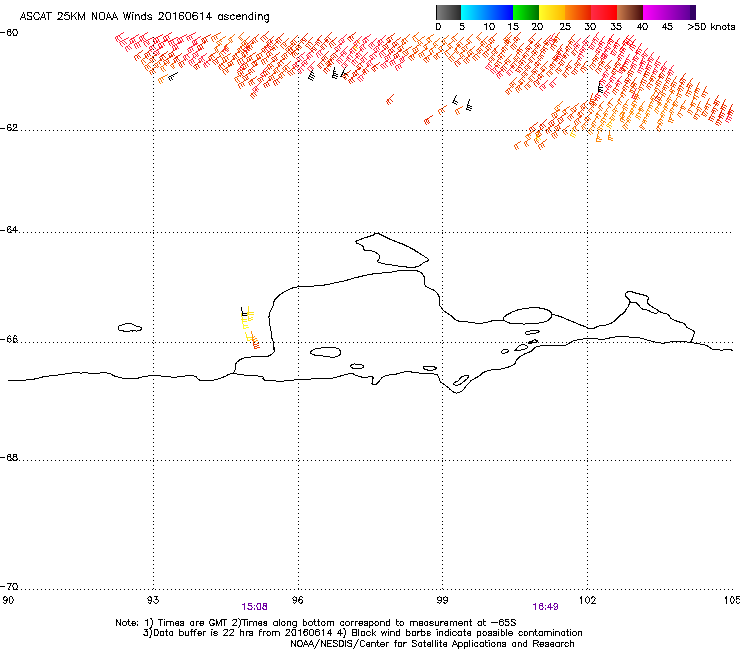Click the isolated black wind barb near 102E
The width and height of the screenshot is (740, 650).
(600, 86)
